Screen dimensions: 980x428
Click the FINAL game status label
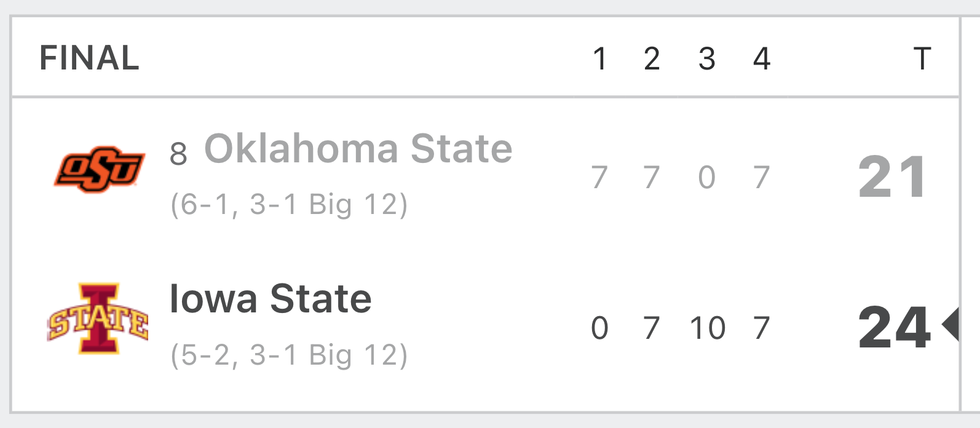[90, 58]
